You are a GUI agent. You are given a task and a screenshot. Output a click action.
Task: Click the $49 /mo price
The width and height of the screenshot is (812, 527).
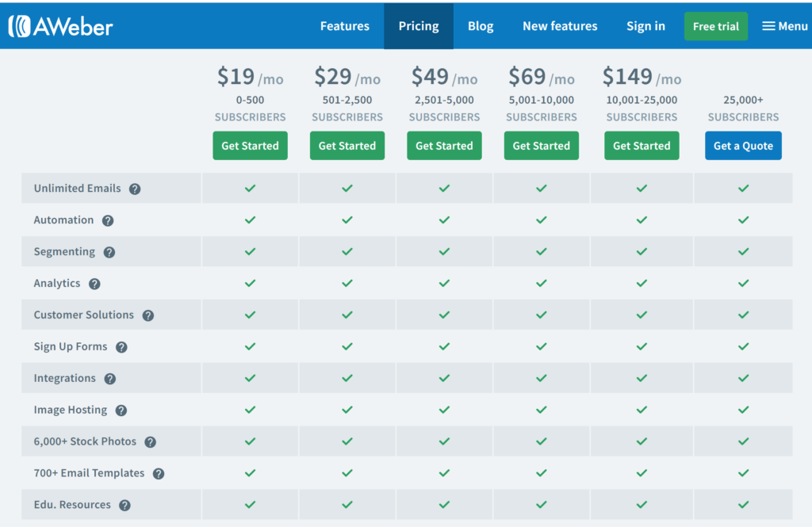tap(444, 77)
